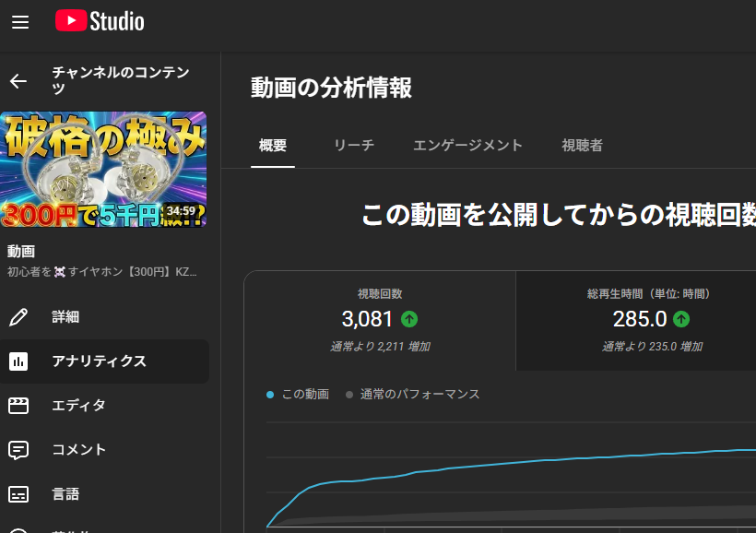Select the 視聴回数 metric card
The image size is (756, 533).
(380, 318)
